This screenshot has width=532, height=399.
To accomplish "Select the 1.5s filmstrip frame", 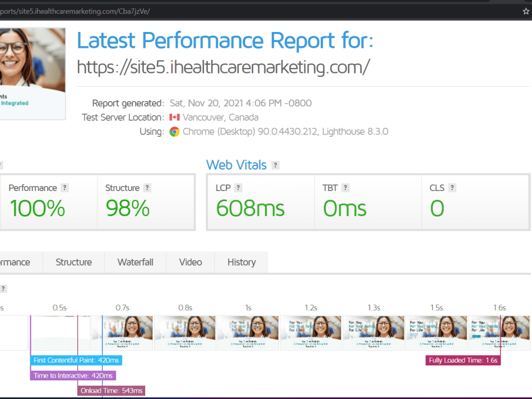I will click(436, 333).
